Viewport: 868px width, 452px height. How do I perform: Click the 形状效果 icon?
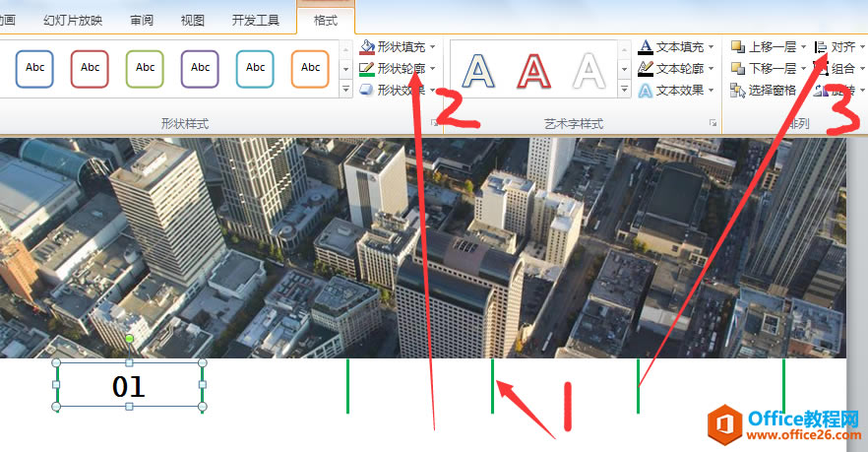tap(366, 90)
